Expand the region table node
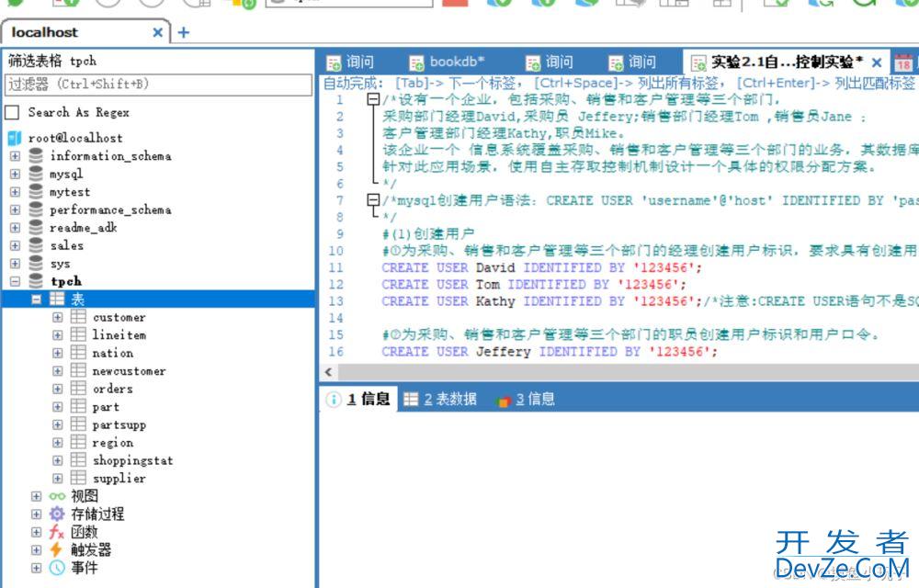 pyautogui.click(x=57, y=442)
